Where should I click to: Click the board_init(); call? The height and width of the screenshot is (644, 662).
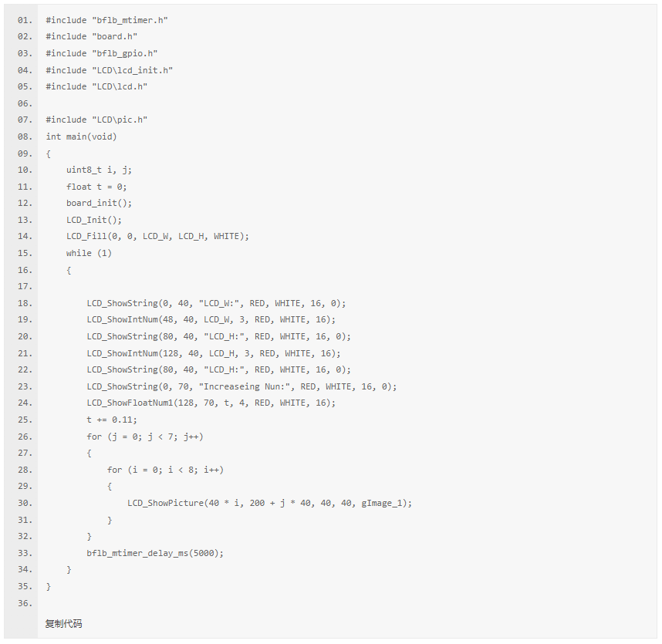pos(99,203)
